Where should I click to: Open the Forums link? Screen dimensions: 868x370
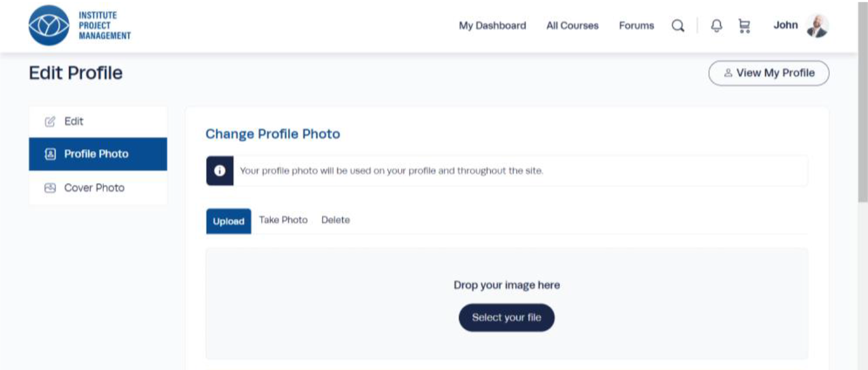(636, 26)
